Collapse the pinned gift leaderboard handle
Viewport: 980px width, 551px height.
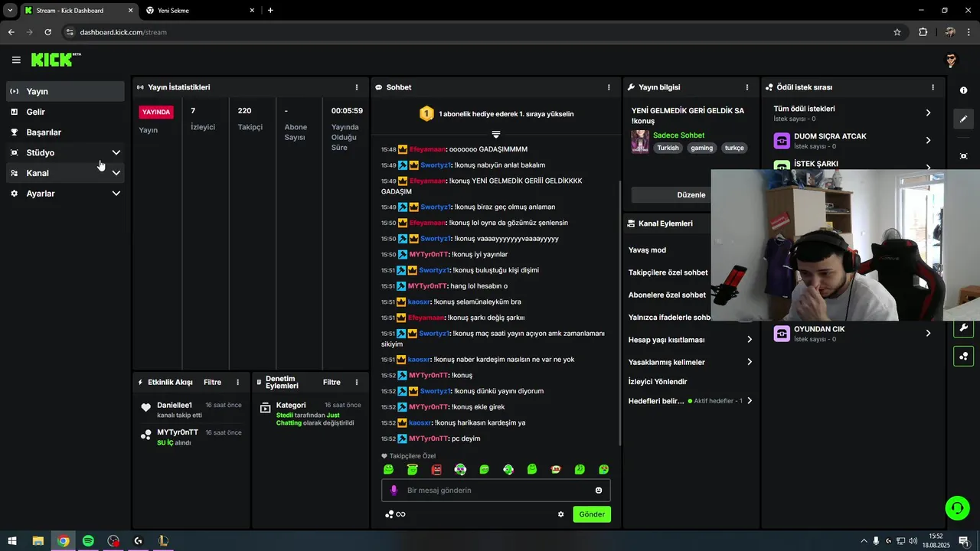click(x=496, y=135)
